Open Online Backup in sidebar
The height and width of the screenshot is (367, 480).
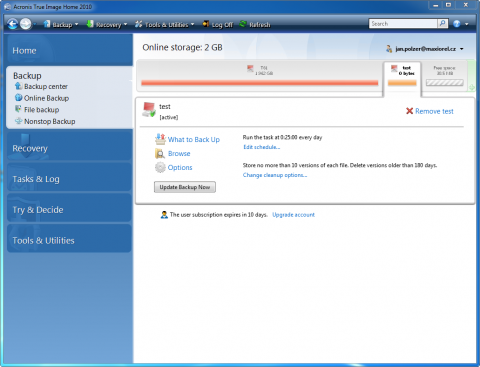coord(46,98)
